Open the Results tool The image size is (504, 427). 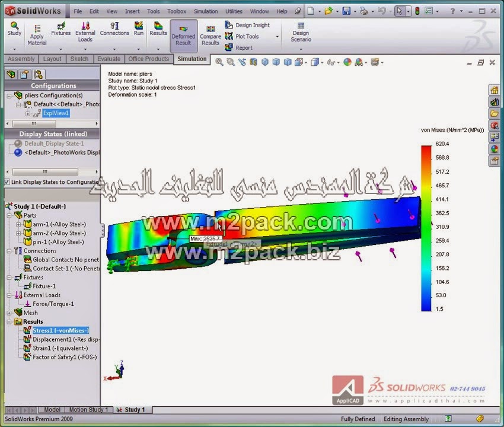(x=158, y=28)
